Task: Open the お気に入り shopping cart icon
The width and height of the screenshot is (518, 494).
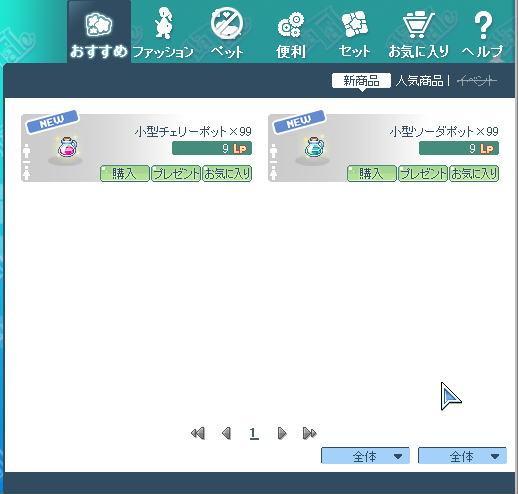Action: (x=418, y=24)
